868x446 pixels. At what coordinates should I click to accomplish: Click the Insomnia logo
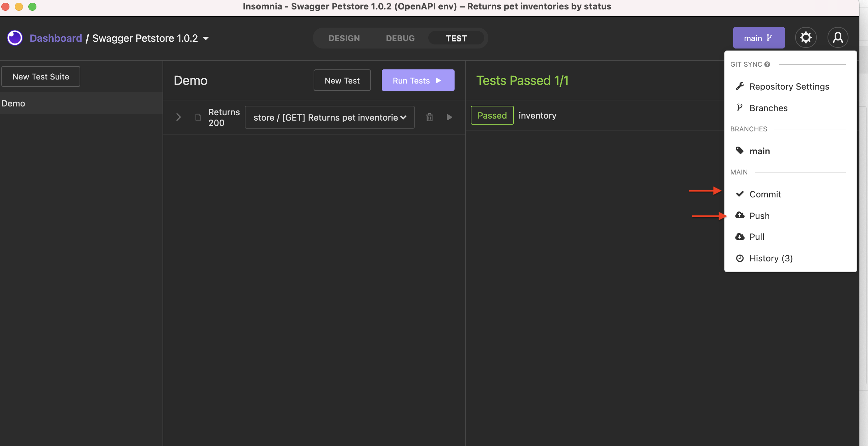point(15,37)
